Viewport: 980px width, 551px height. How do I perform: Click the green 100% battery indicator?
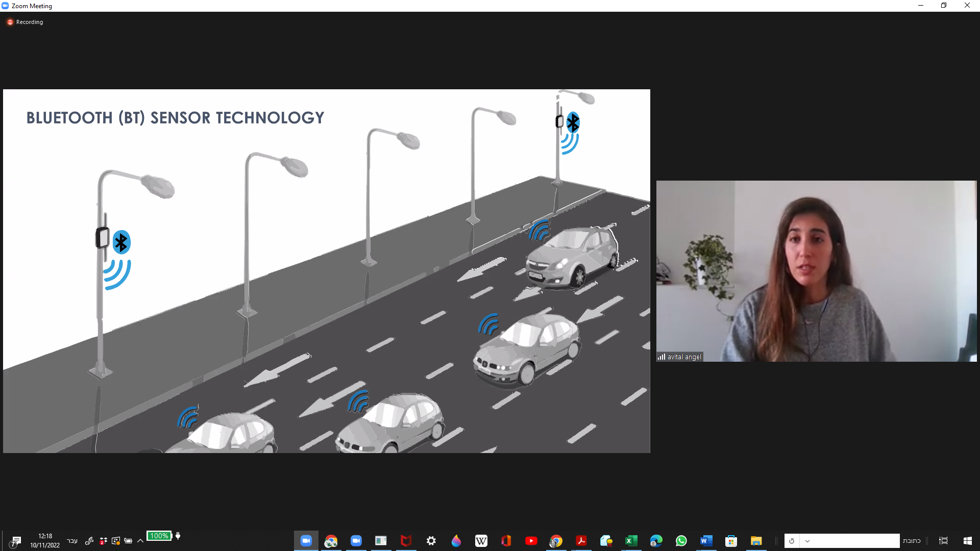[159, 536]
